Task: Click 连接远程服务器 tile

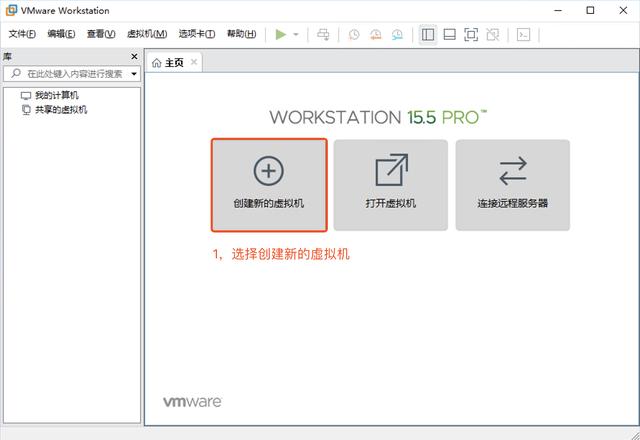Action: pos(513,185)
